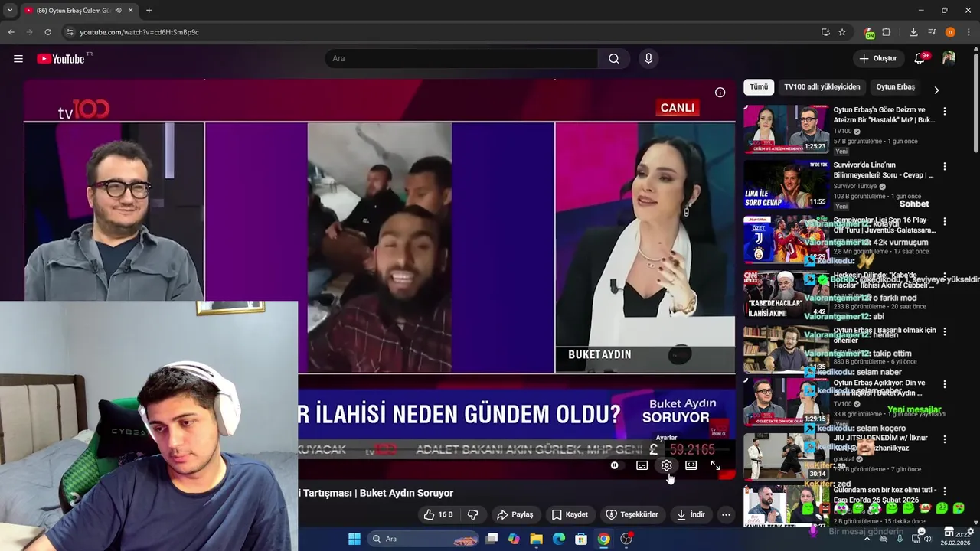Screen dimensions: 980x551
Task: Click the YouTube search magnifier button
Action: (x=614, y=59)
